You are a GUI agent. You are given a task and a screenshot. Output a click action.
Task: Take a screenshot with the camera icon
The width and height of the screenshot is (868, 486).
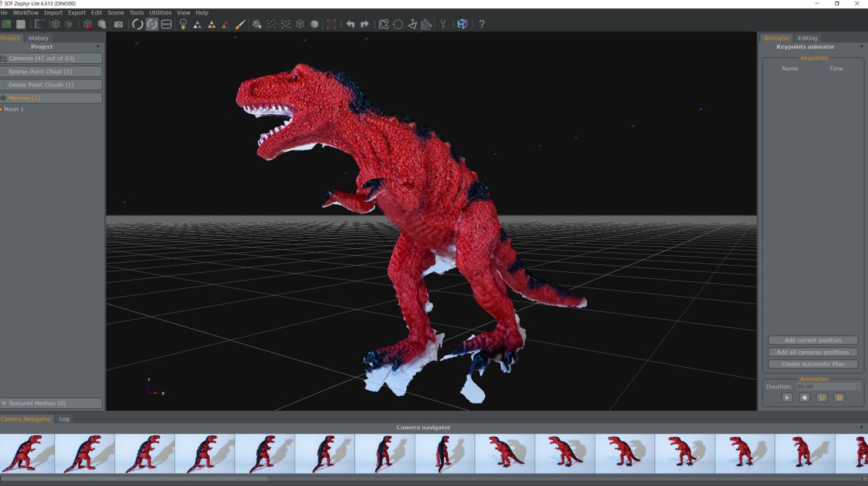point(119,24)
